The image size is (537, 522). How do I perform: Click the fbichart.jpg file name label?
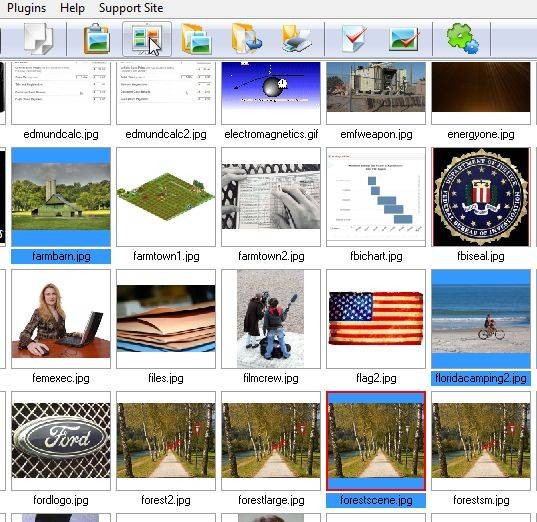(x=376, y=257)
